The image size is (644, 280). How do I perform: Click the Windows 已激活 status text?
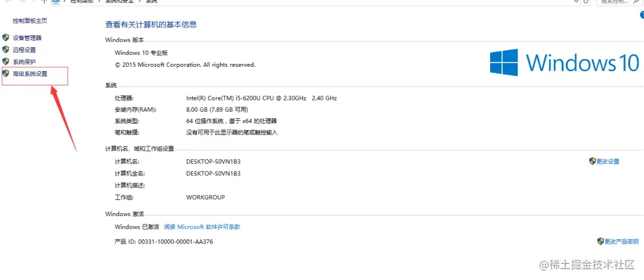click(137, 226)
